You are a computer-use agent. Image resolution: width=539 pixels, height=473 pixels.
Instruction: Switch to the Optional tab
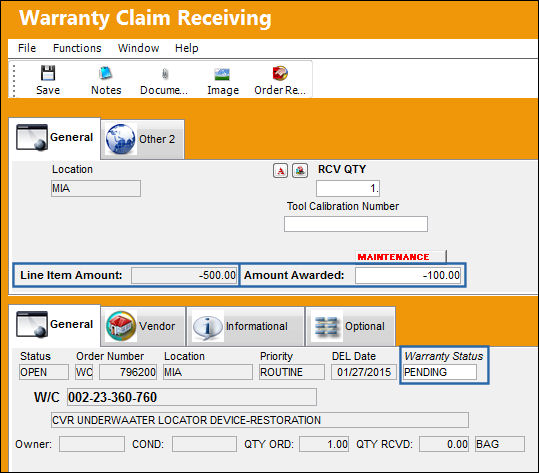click(x=350, y=326)
